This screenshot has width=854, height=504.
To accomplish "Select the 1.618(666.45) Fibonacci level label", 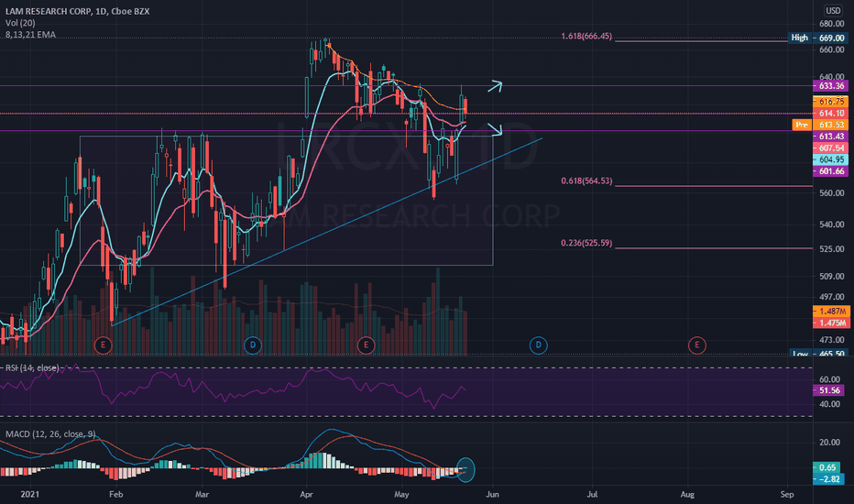I will [x=586, y=36].
